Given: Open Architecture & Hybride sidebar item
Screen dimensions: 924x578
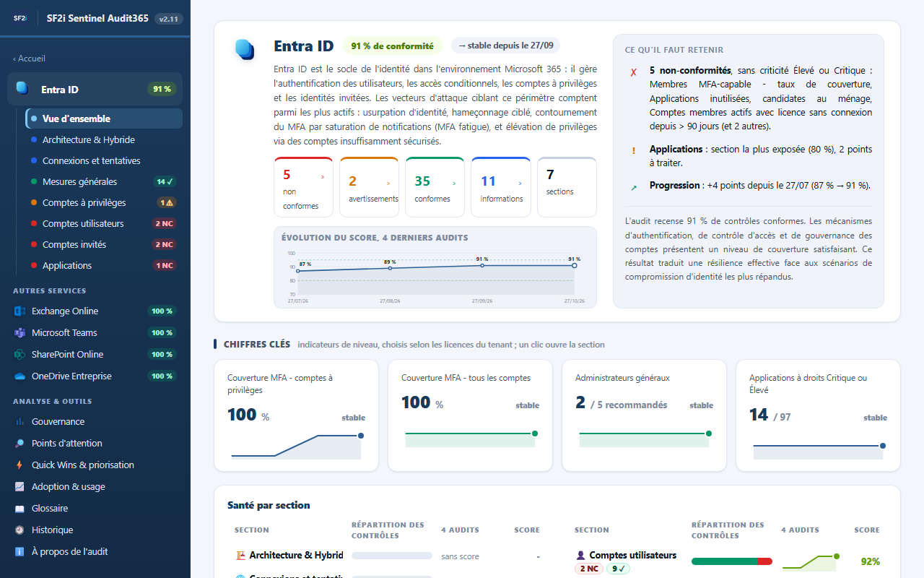Looking at the screenshot, I should tap(104, 140).
